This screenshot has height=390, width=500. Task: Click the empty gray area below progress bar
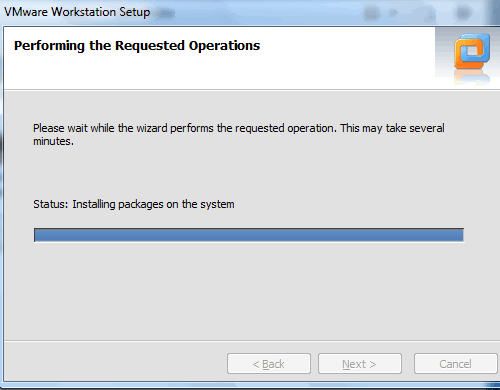pyautogui.click(x=250, y=290)
